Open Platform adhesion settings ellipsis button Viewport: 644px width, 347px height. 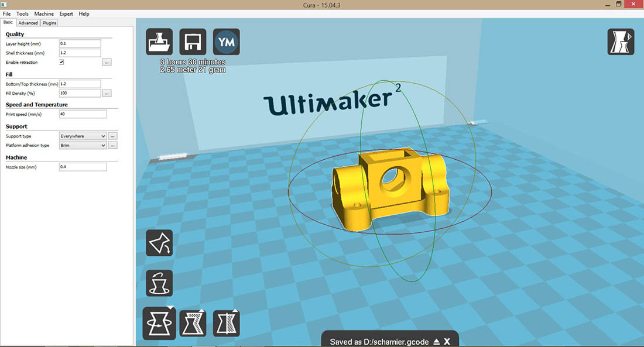pos(112,145)
